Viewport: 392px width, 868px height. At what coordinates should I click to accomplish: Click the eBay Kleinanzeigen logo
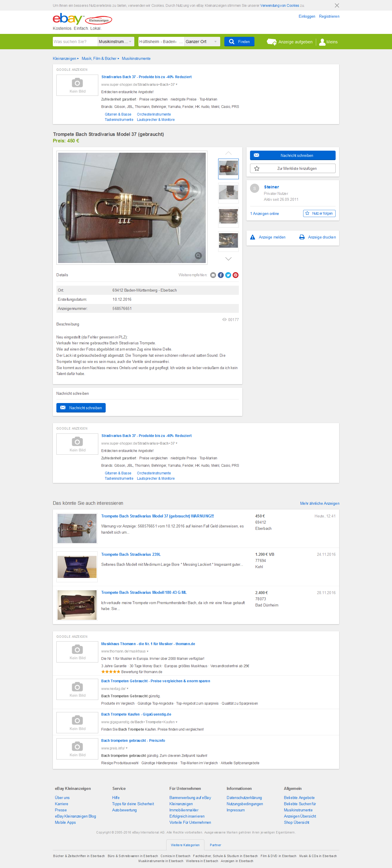tap(82, 19)
